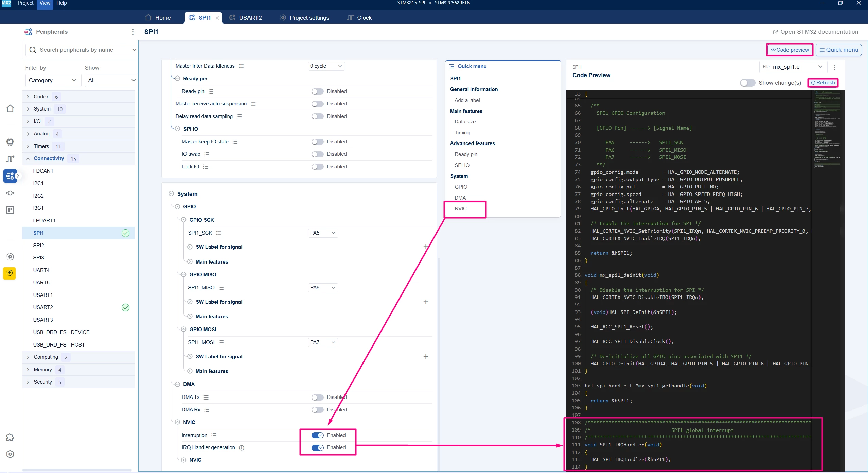Show the IRQ Handler generation info icon
This screenshot has height=473, width=868.
coord(242,448)
